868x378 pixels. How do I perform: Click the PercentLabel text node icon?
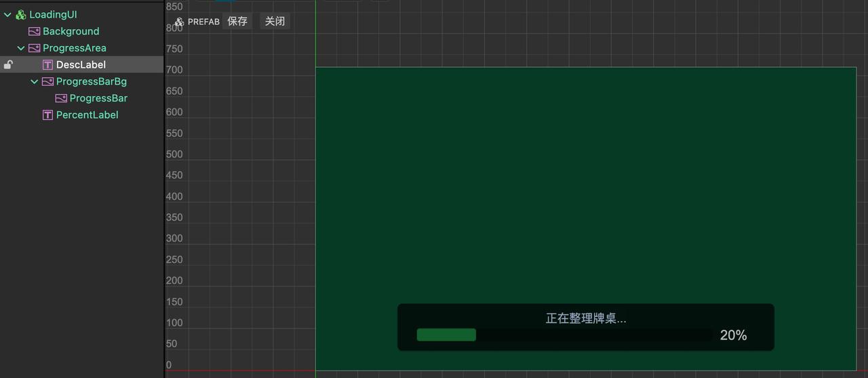[47, 115]
